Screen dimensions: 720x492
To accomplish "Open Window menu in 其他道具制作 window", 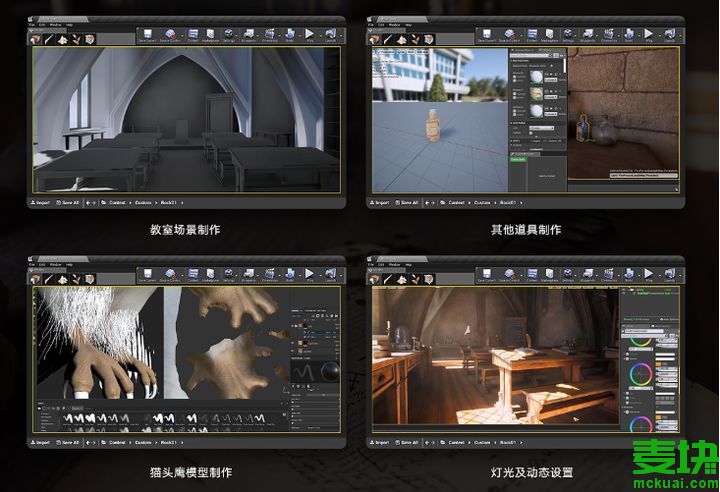I will pos(394,25).
